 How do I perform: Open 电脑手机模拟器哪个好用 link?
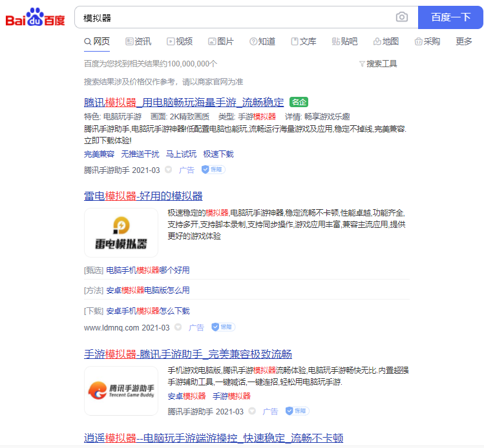pyautogui.click(x=148, y=270)
